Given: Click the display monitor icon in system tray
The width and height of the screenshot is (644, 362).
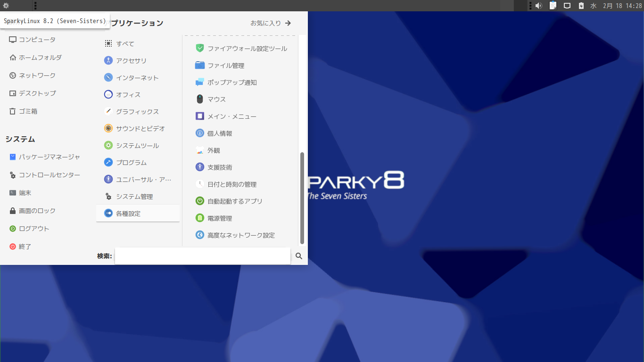Looking at the screenshot, I should click(x=567, y=6).
